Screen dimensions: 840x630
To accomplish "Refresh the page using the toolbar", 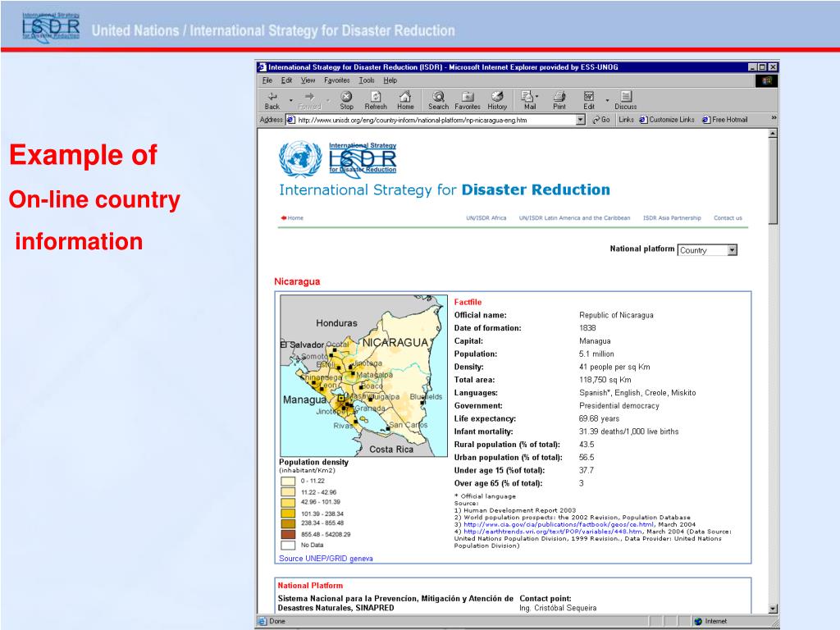I will [376, 100].
